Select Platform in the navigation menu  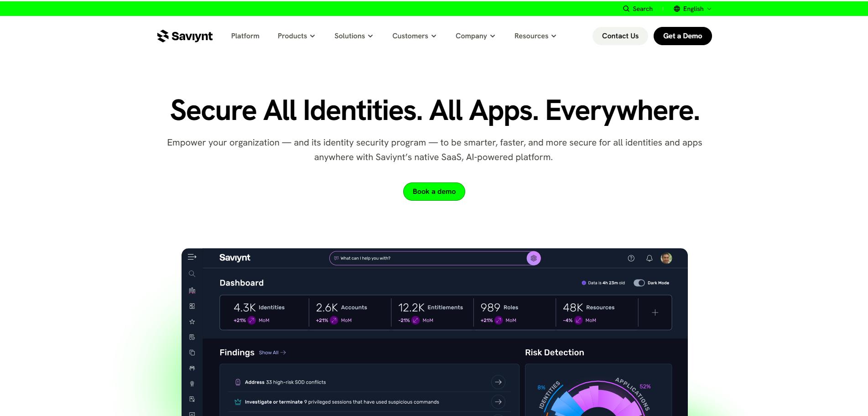point(245,36)
